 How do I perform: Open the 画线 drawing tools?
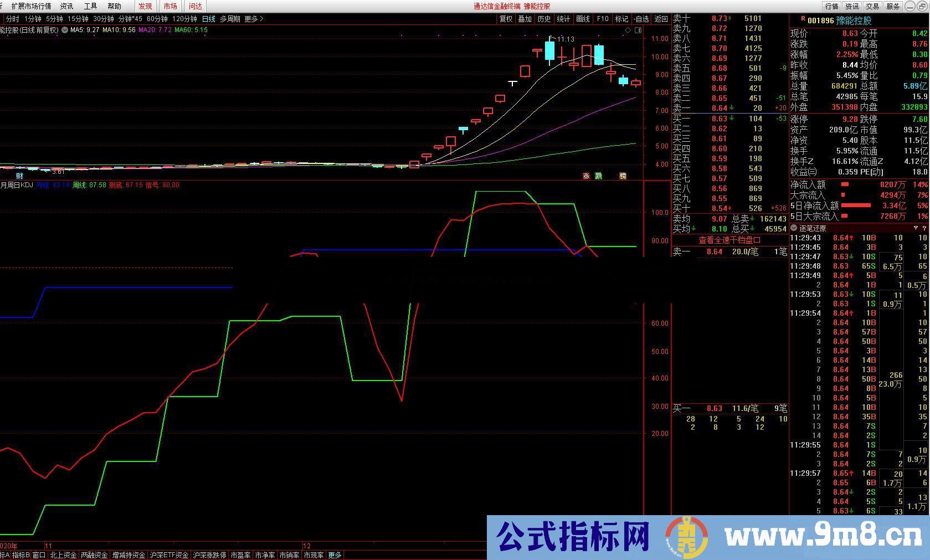[583, 18]
